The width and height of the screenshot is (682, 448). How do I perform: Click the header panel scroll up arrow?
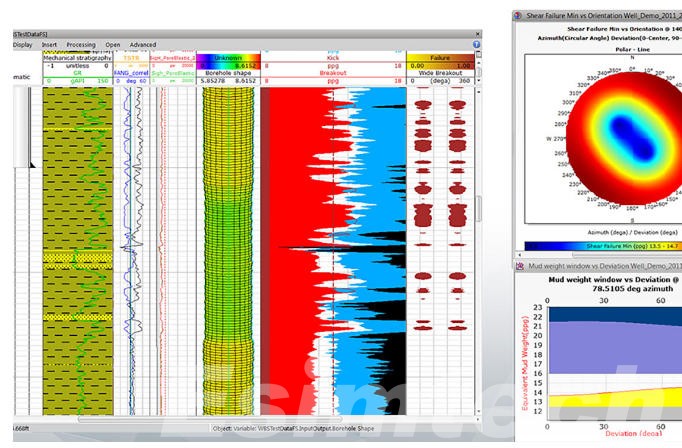pos(478,62)
